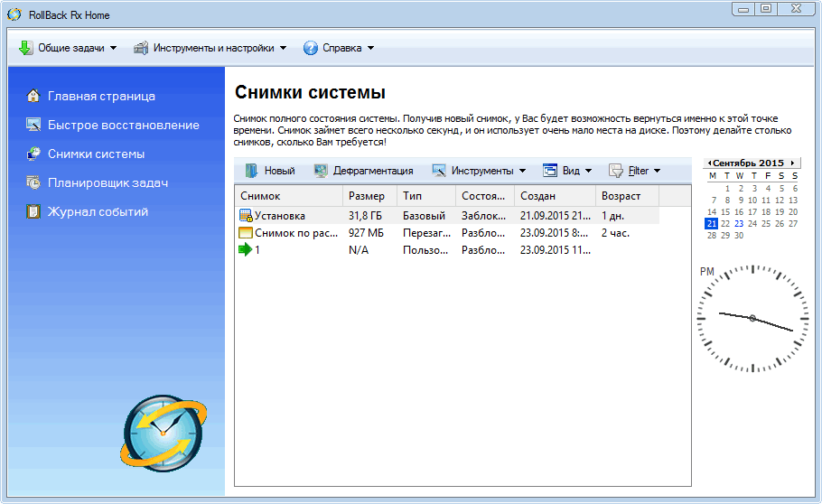Go to next month in calendar

tap(792, 163)
